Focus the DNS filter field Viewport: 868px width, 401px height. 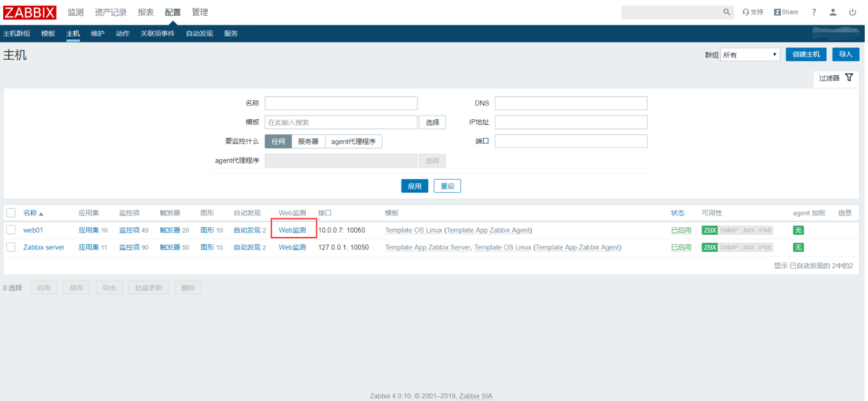tap(571, 103)
